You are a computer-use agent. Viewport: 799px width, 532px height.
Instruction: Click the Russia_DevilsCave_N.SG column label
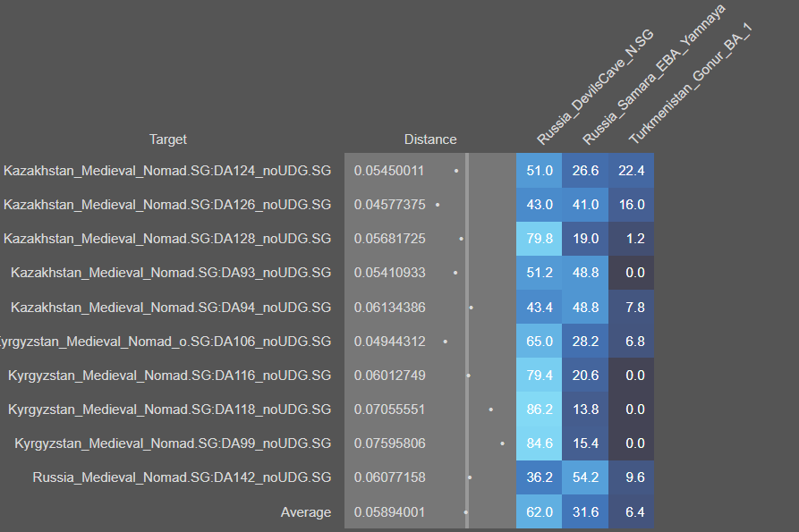595,87
